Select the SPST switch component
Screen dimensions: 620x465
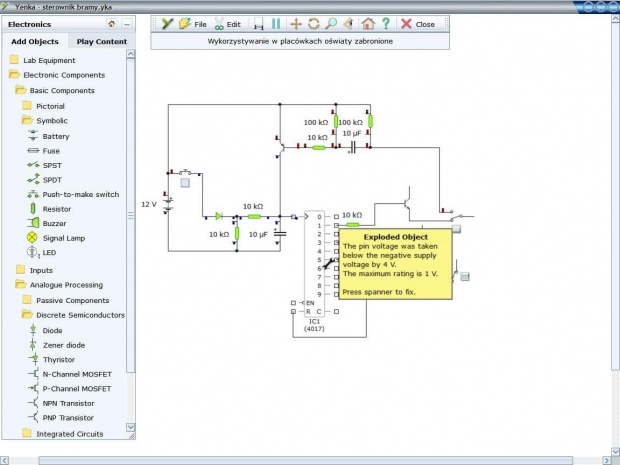coord(45,165)
